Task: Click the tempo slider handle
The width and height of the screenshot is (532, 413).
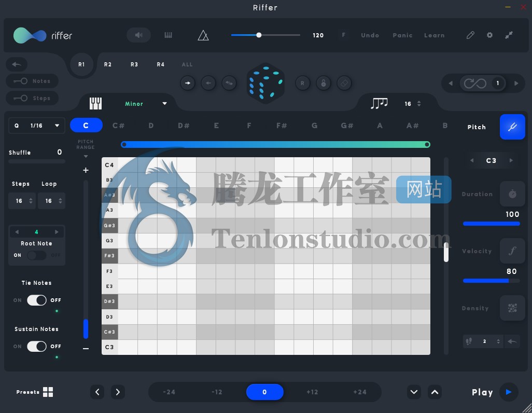Action: [x=259, y=35]
